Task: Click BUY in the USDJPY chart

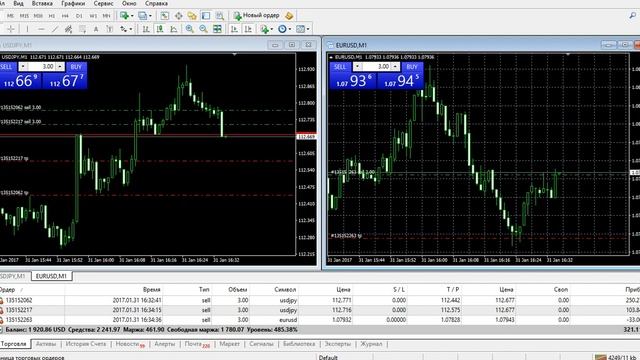Action: [x=76, y=67]
